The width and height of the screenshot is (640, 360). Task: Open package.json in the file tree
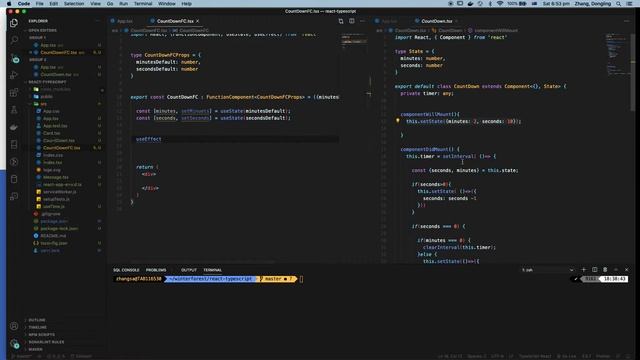[54, 221]
